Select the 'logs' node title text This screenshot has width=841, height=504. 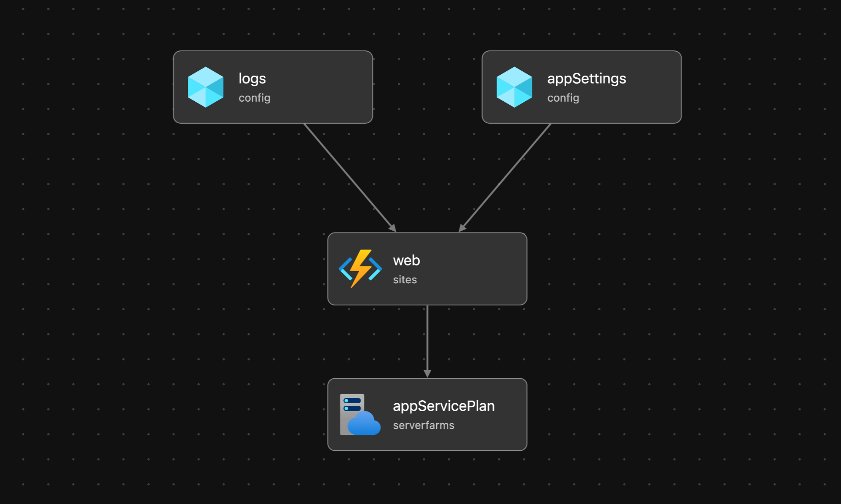click(252, 79)
